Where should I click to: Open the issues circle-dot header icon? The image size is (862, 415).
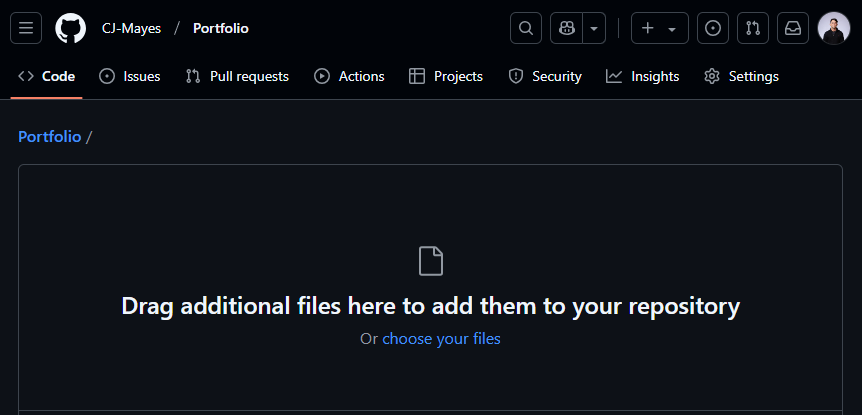point(712,28)
